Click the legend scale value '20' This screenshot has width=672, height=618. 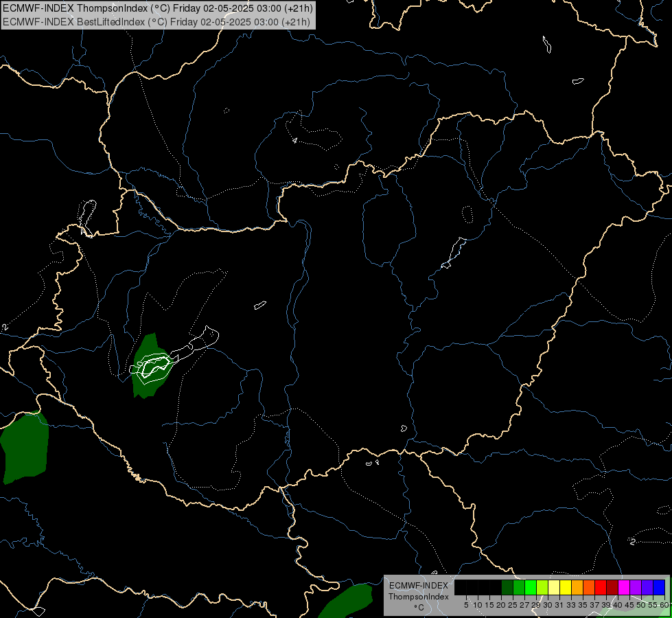tap(501, 605)
